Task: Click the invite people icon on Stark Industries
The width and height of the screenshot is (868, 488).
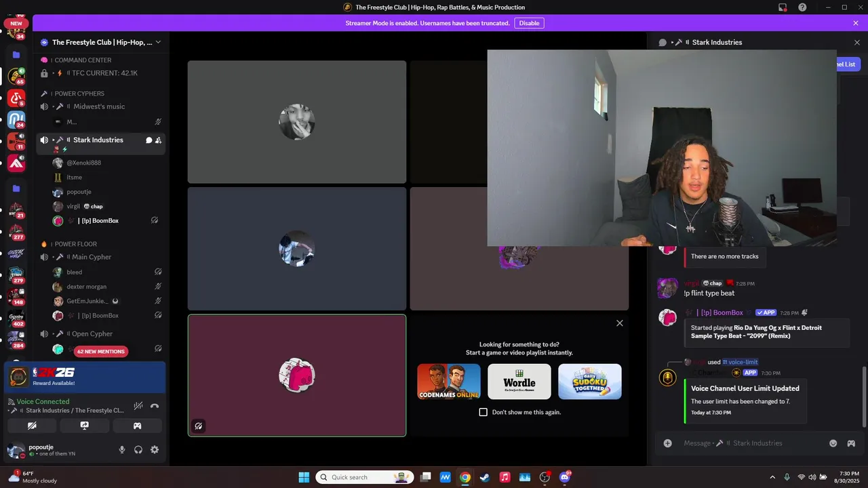Action: click(158, 140)
